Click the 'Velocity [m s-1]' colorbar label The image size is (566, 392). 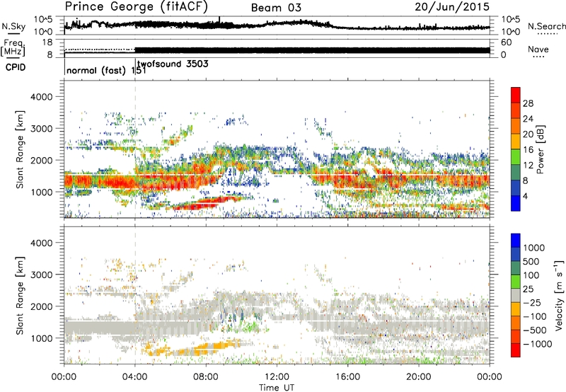click(x=559, y=295)
